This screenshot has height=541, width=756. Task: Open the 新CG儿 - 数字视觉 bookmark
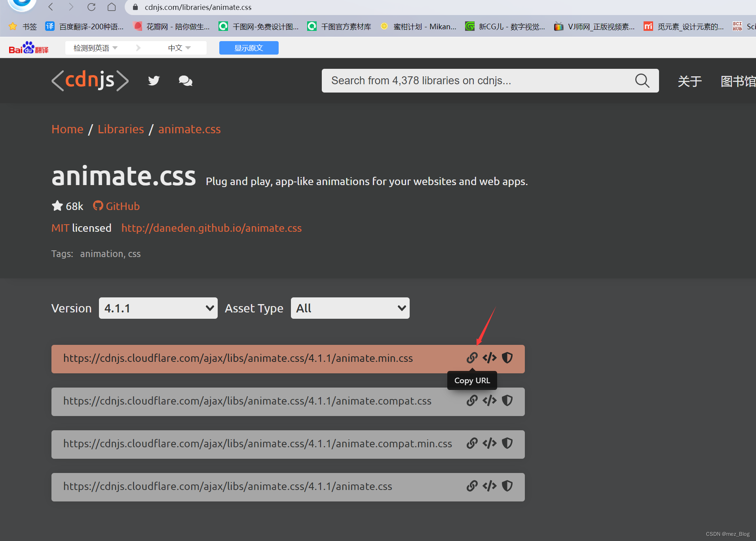tap(505, 26)
